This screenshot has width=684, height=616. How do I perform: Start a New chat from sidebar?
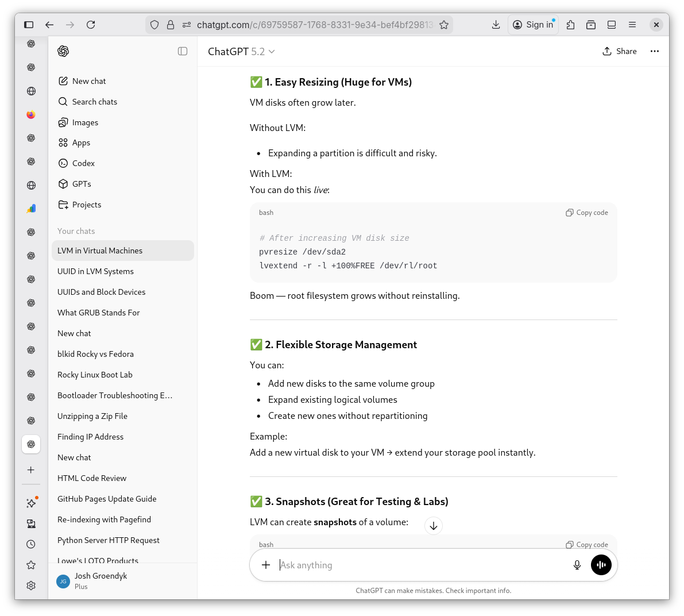pos(89,81)
